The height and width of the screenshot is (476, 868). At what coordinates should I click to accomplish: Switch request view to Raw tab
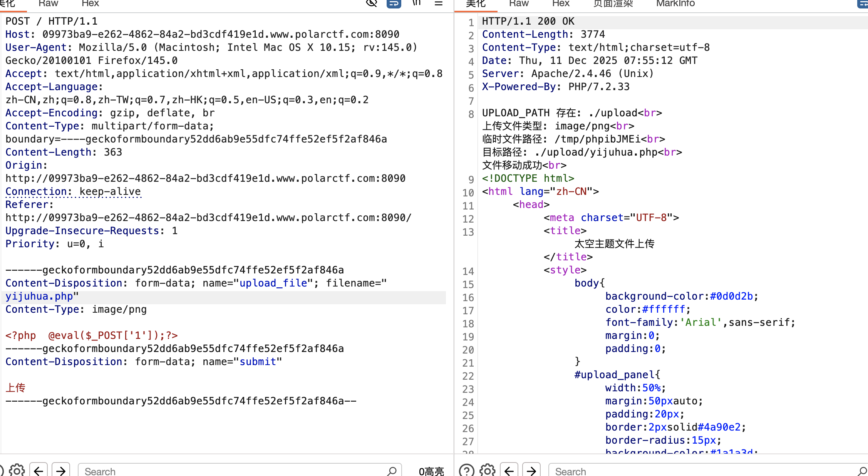pyautogui.click(x=48, y=3)
